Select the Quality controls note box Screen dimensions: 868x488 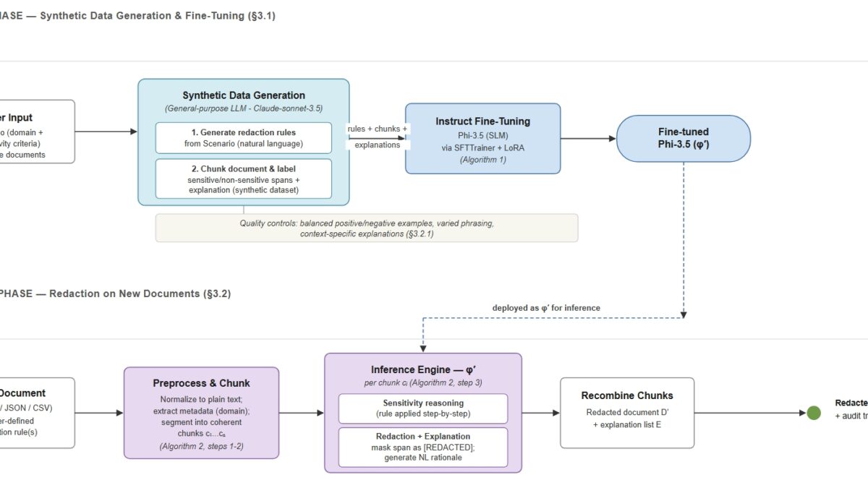coord(367,228)
